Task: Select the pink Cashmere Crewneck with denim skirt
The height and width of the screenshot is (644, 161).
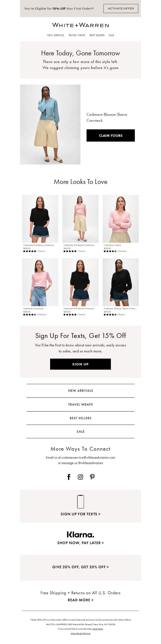Action: coord(40,282)
